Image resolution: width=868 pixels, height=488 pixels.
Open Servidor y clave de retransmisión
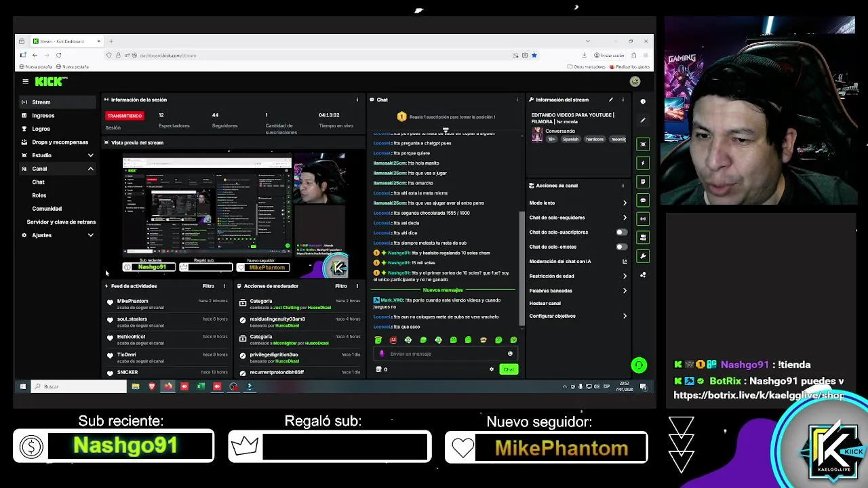pos(61,222)
